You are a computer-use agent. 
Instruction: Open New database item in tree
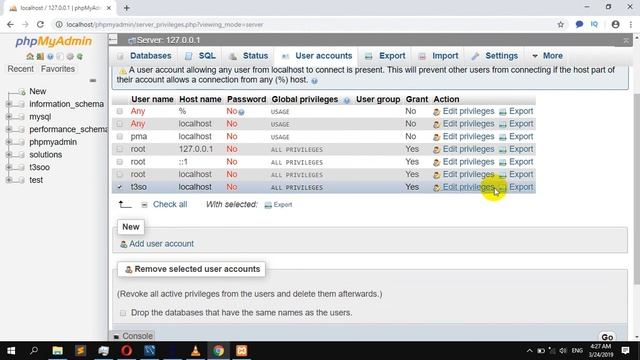pos(38,91)
